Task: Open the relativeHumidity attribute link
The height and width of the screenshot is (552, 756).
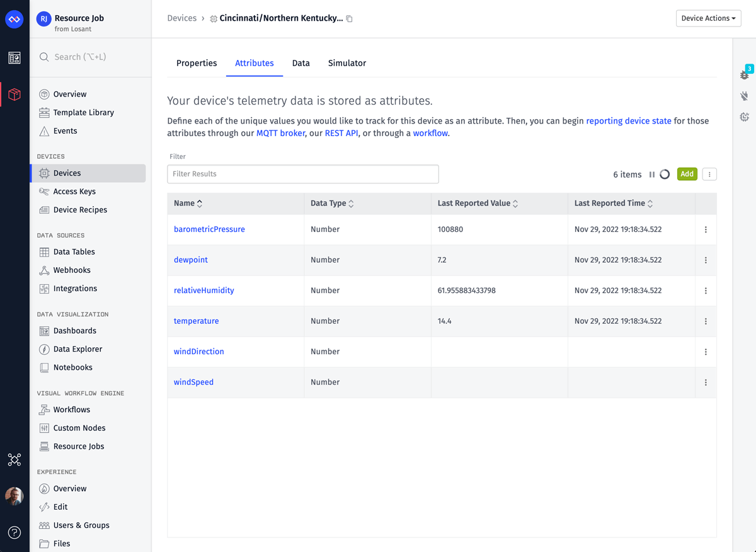Action: [x=204, y=290]
